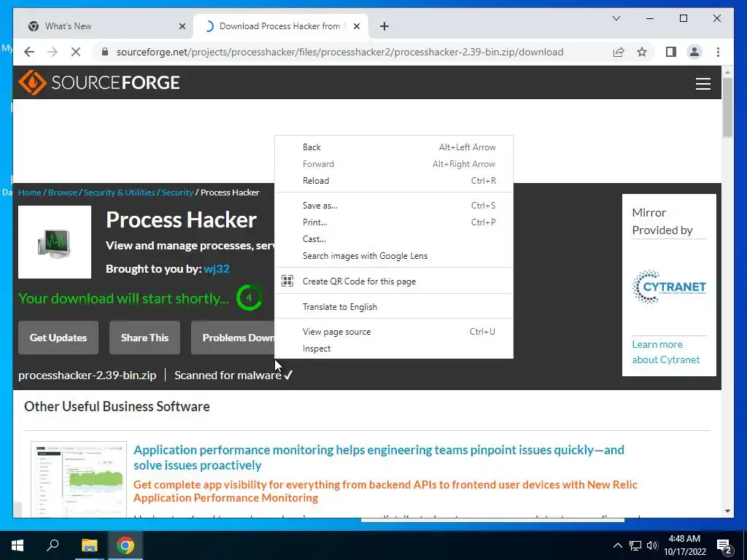Viewport: 747px width, 560px height.
Task: Open the Security breadcrumb link
Action: pos(177,192)
